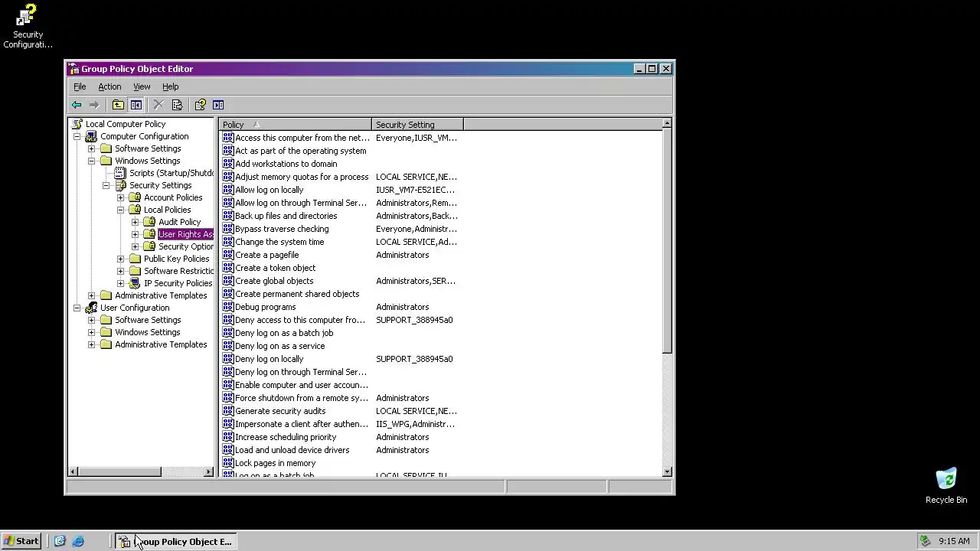Select 'Bypass traverse checking' policy row
This screenshot has height=551, width=980.
(282, 229)
